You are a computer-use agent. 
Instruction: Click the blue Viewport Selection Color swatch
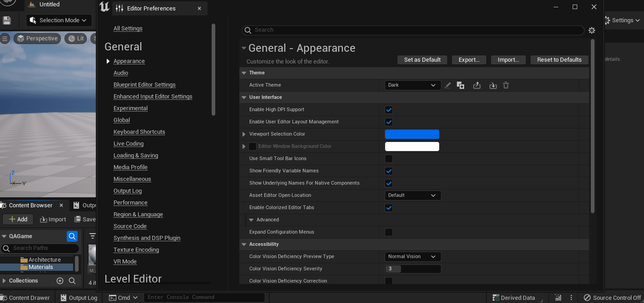point(412,134)
